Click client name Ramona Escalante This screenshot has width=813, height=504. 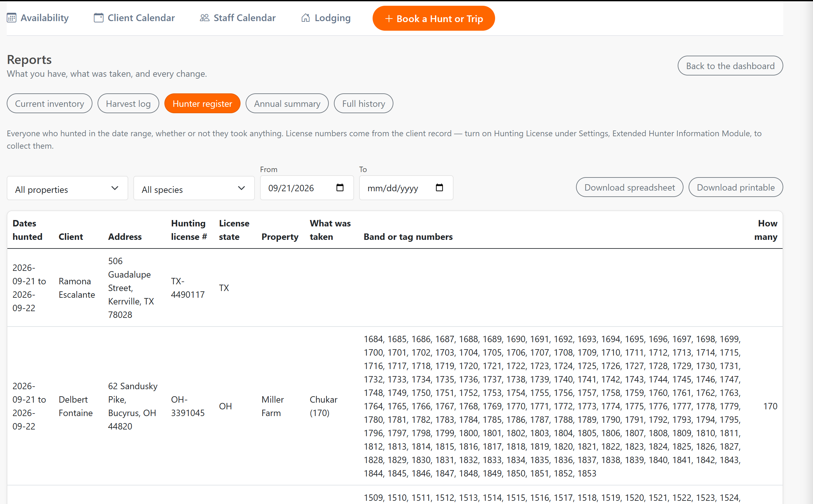[x=77, y=288]
